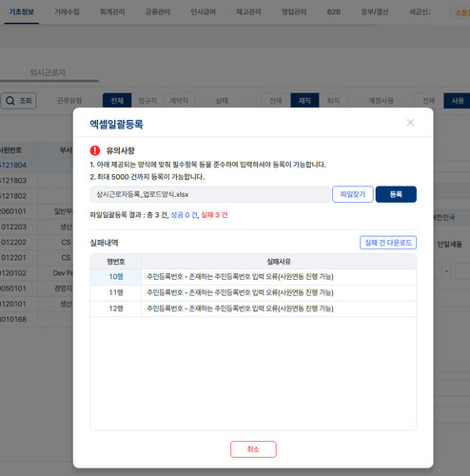Click the magnifier icon in 조회 button

tap(10, 101)
